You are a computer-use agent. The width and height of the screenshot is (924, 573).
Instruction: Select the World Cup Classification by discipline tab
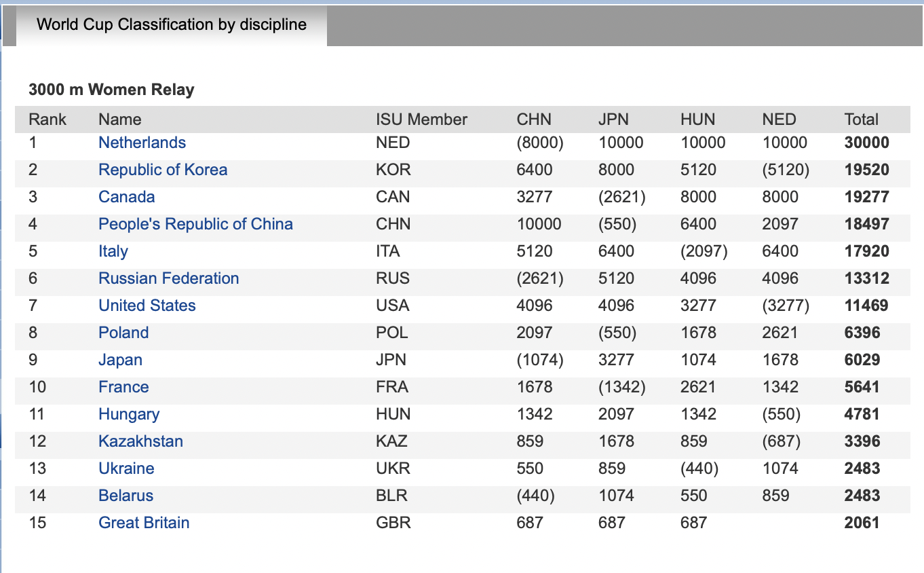(x=172, y=25)
